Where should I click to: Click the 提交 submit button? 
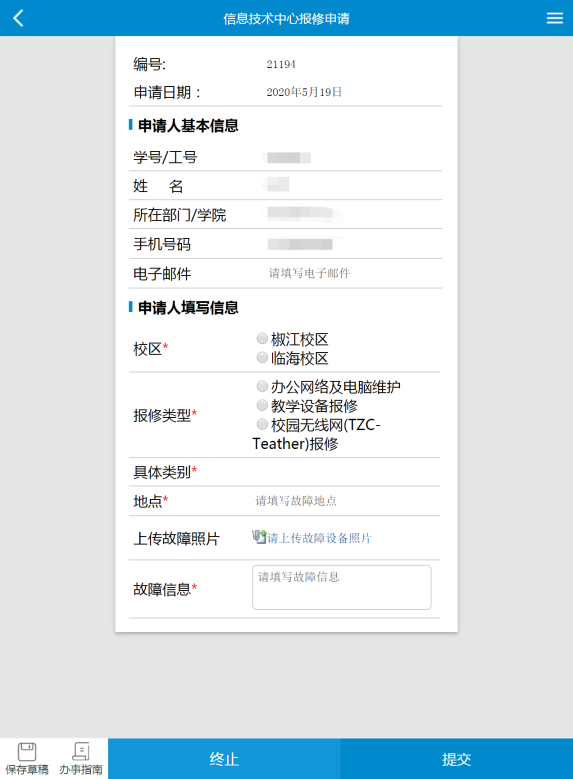point(457,759)
